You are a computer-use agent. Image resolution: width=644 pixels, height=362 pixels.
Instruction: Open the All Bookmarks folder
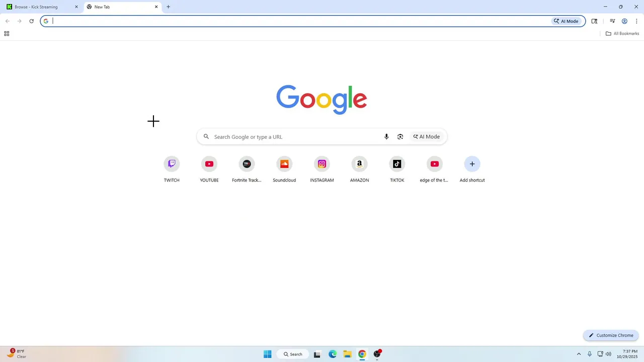(622, 34)
